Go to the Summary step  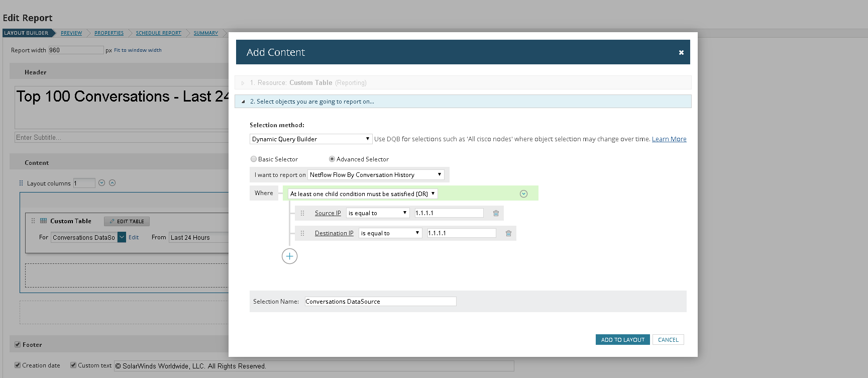pyautogui.click(x=206, y=33)
